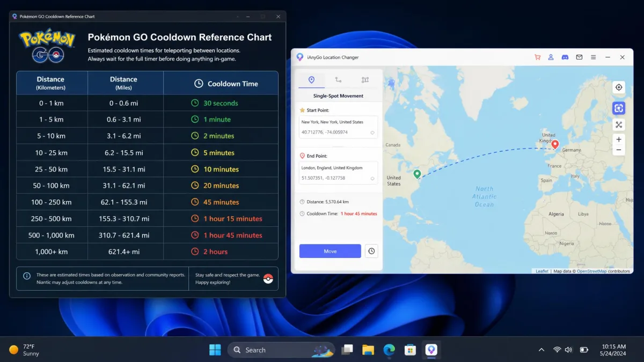Open the volume speaker tray icon
The image size is (644, 362).
(568, 350)
